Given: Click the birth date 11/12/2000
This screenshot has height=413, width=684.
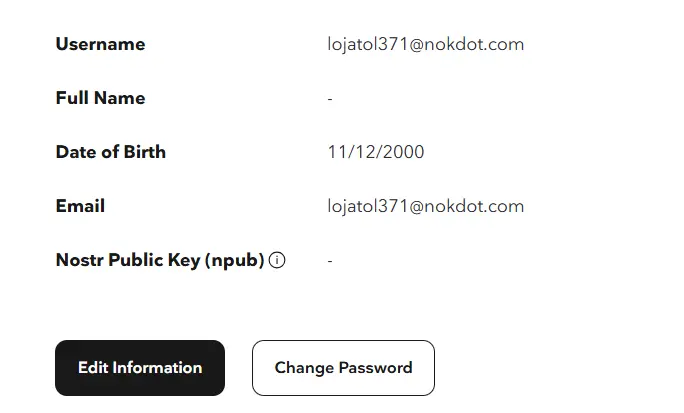Looking at the screenshot, I should pyautogui.click(x=376, y=152).
